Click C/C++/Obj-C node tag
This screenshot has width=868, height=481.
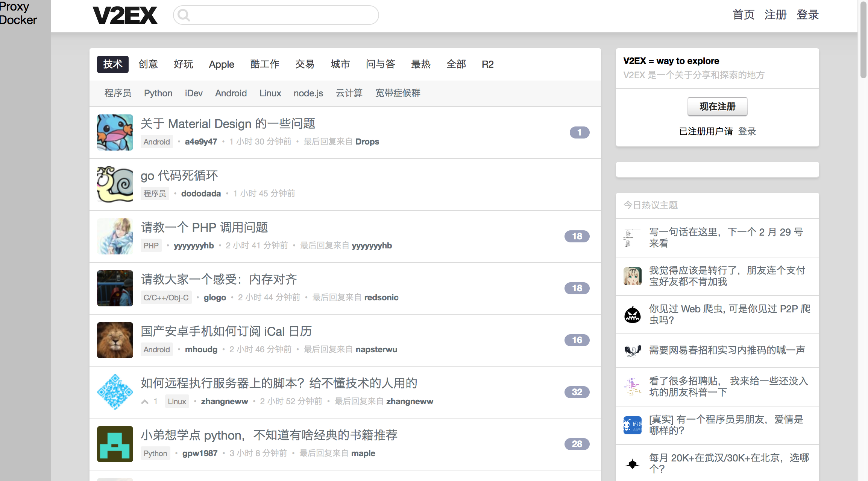click(166, 297)
